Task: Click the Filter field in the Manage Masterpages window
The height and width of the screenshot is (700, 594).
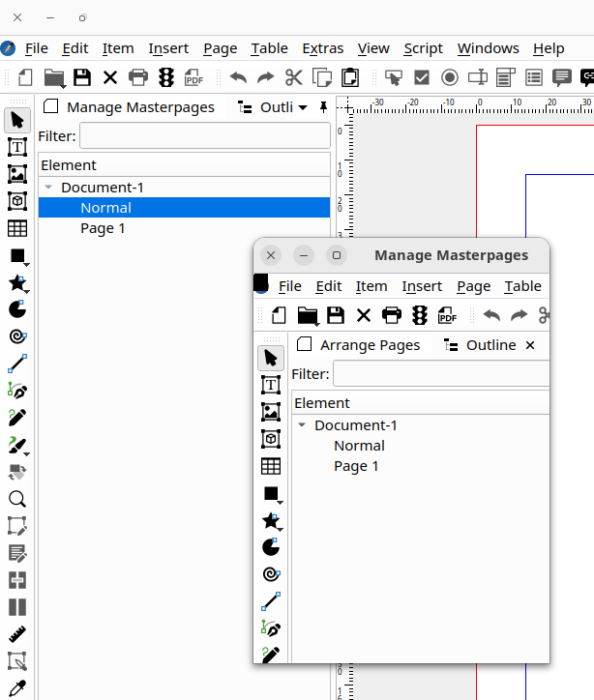Action: pos(441,374)
